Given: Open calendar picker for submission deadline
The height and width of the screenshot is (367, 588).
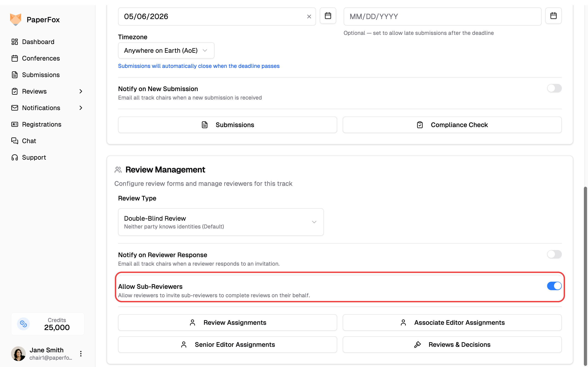Looking at the screenshot, I should pyautogui.click(x=328, y=16).
